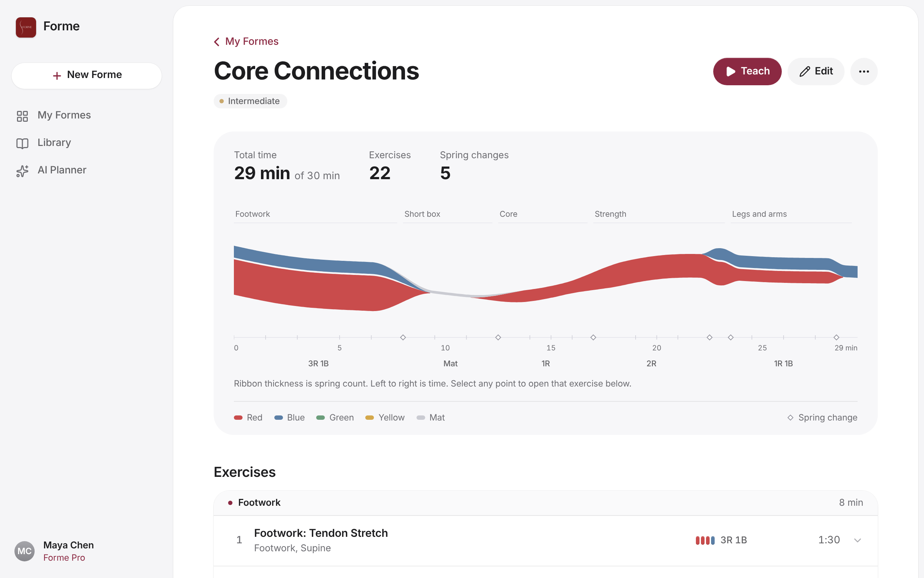Screen dimensions: 924x578
Task: Click the My Formes grid icon
Action: 22,116
